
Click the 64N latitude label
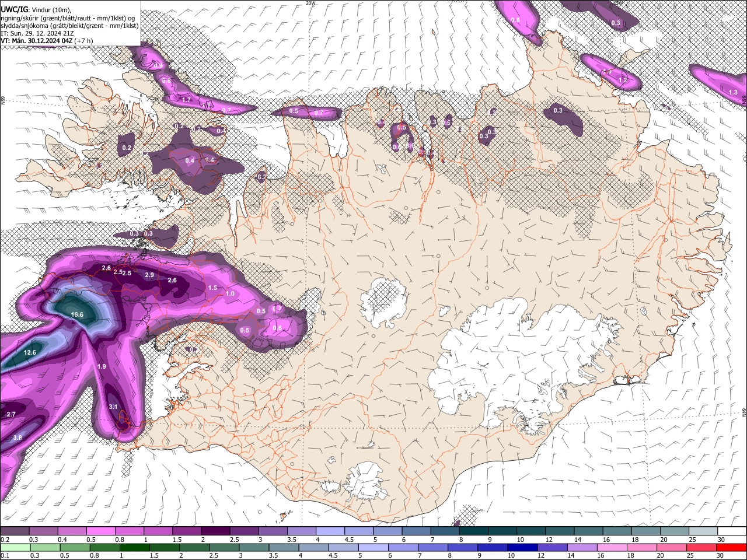tap(744, 411)
